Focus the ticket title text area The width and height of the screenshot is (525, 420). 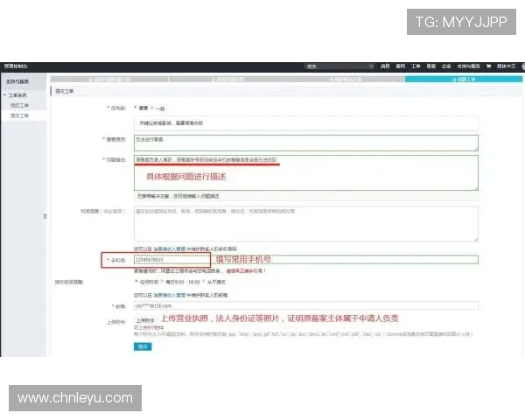tap(306, 143)
